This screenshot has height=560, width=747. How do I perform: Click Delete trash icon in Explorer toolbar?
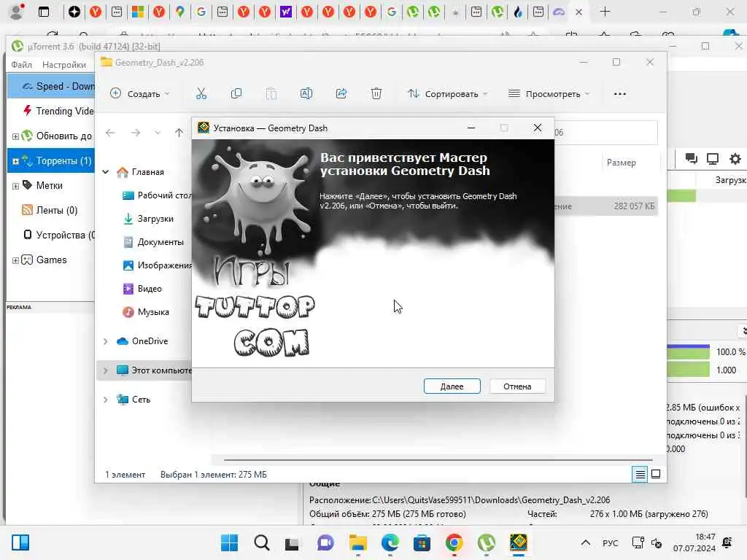point(376,94)
